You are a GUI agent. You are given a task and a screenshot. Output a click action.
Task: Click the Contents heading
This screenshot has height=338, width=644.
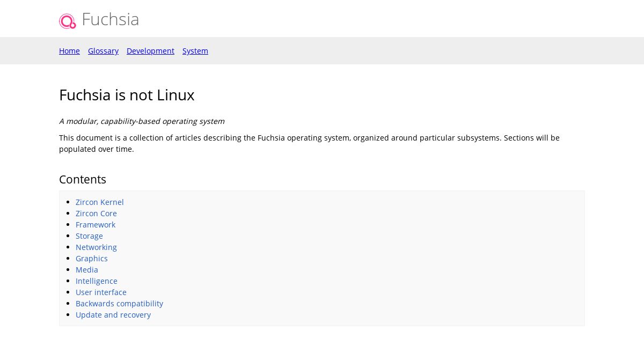tap(83, 179)
